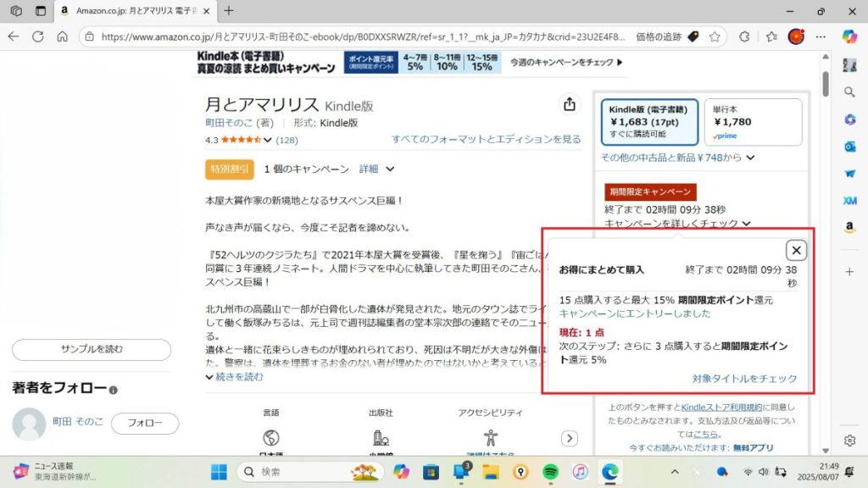Open rating breakdown chevron next to stars
The height and width of the screenshot is (488, 868).
coord(267,140)
